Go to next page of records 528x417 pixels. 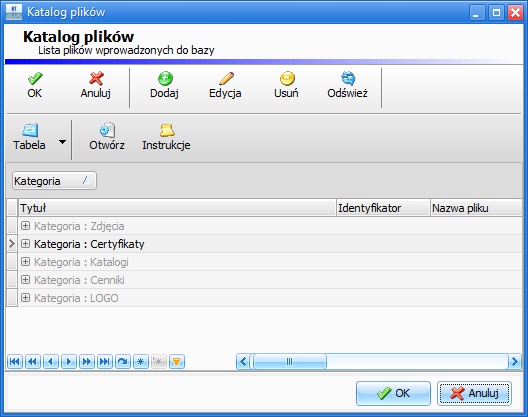pyautogui.click(x=87, y=362)
